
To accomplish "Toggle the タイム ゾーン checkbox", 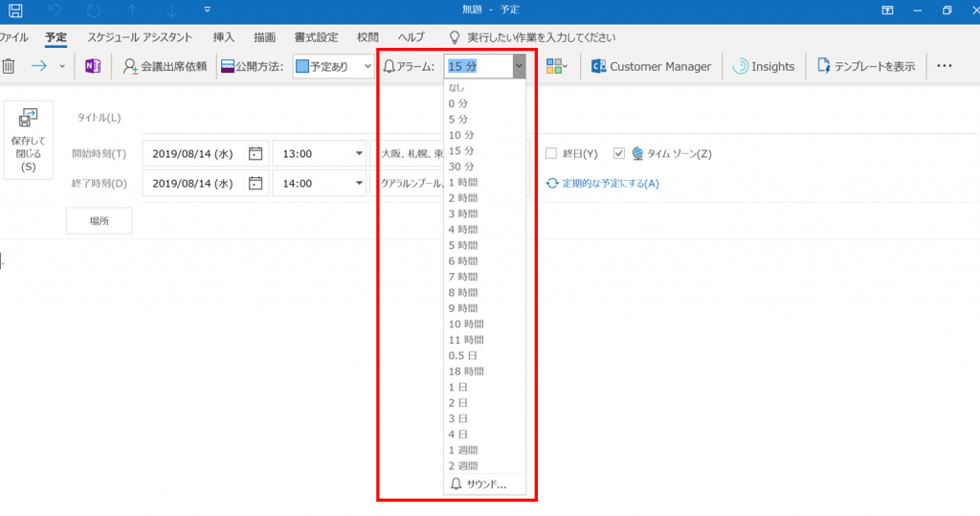I will 619,154.
